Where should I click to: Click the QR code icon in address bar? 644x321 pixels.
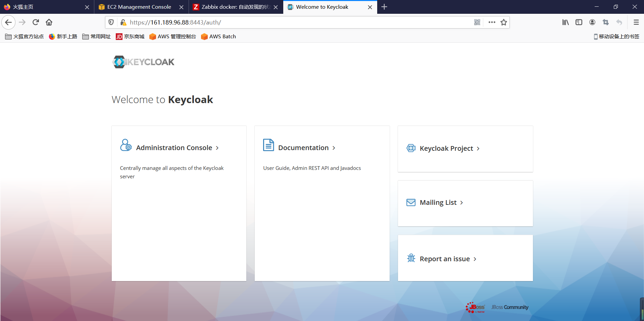click(x=477, y=22)
